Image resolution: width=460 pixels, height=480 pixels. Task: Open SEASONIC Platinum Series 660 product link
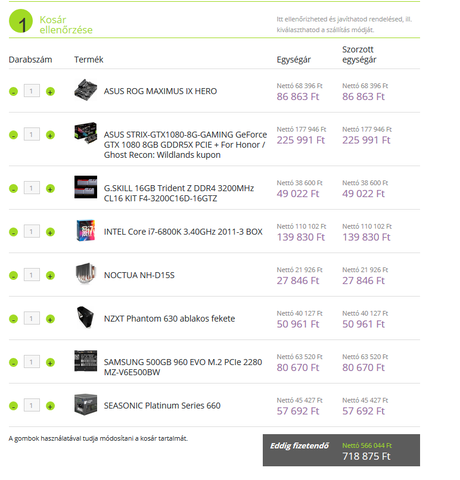coord(162,406)
